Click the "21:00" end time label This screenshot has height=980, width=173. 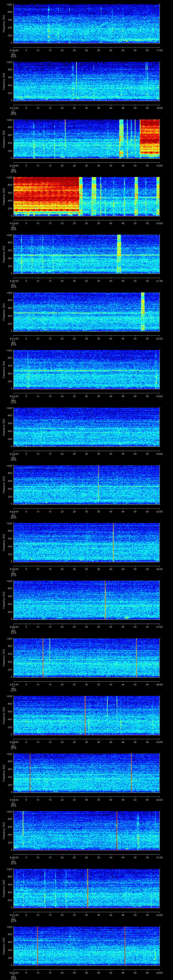tap(160, 281)
